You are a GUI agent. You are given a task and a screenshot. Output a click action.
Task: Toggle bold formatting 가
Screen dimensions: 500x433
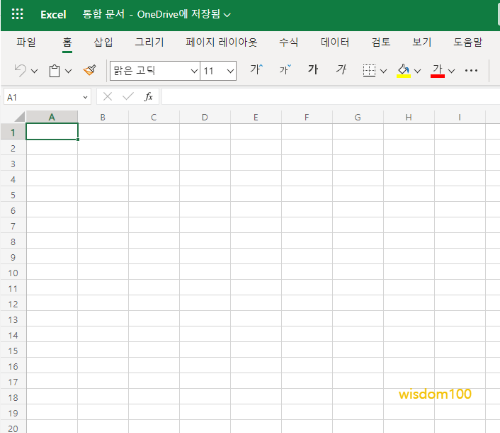point(313,69)
